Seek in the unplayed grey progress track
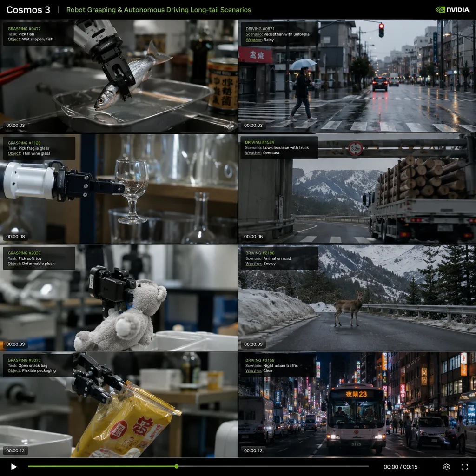 (273, 466)
